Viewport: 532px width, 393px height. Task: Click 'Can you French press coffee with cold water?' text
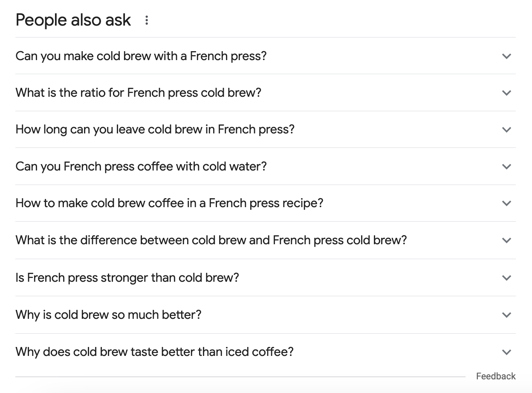pyautogui.click(x=141, y=167)
